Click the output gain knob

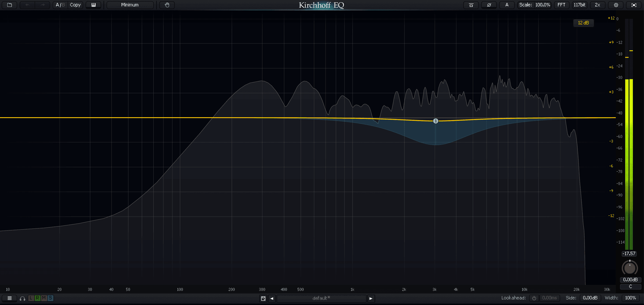click(x=630, y=268)
